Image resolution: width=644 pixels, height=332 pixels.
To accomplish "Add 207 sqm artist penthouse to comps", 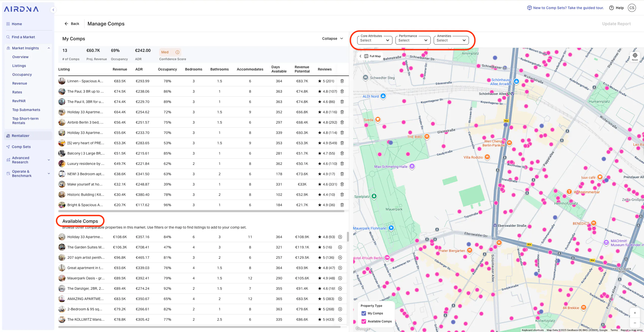I will point(340,257).
